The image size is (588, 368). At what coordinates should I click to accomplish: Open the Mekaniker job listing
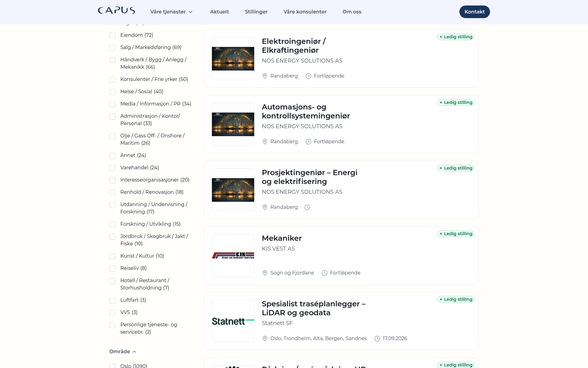click(281, 238)
